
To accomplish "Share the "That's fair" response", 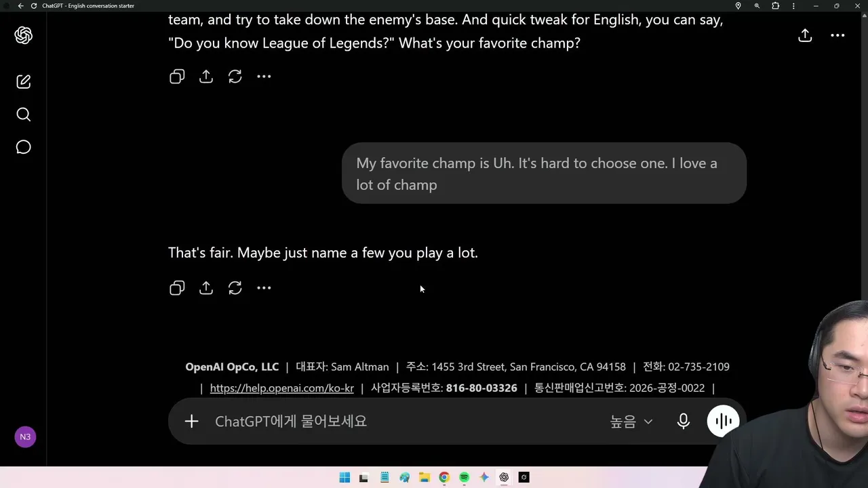I will click(x=206, y=288).
